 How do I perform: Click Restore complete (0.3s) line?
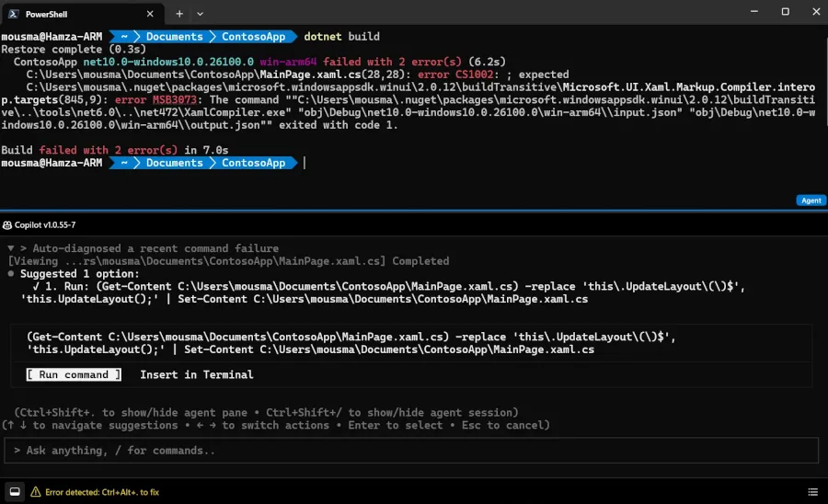pos(74,49)
